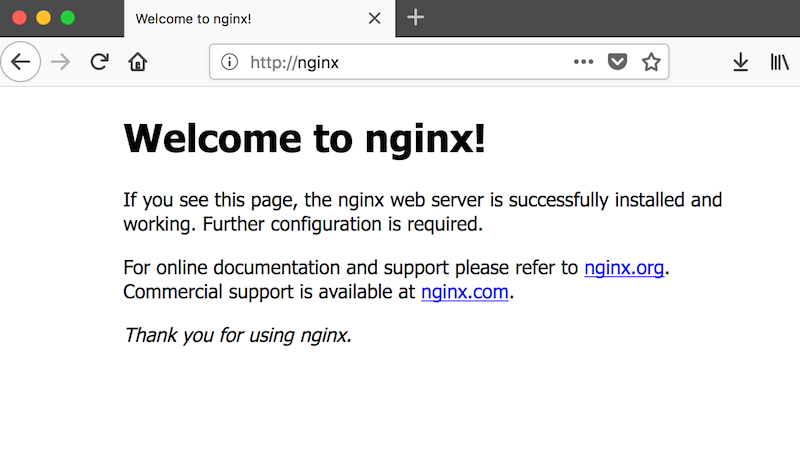The image size is (800, 452).
Task: Maximize the window with the green button
Action: [68, 18]
